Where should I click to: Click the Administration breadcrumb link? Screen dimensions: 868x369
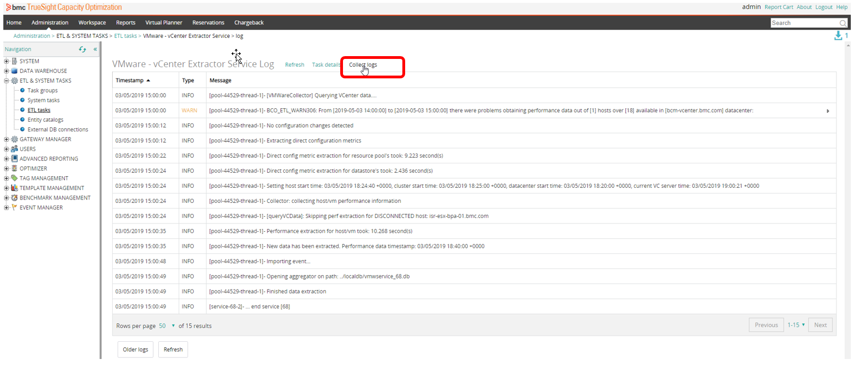click(x=32, y=36)
